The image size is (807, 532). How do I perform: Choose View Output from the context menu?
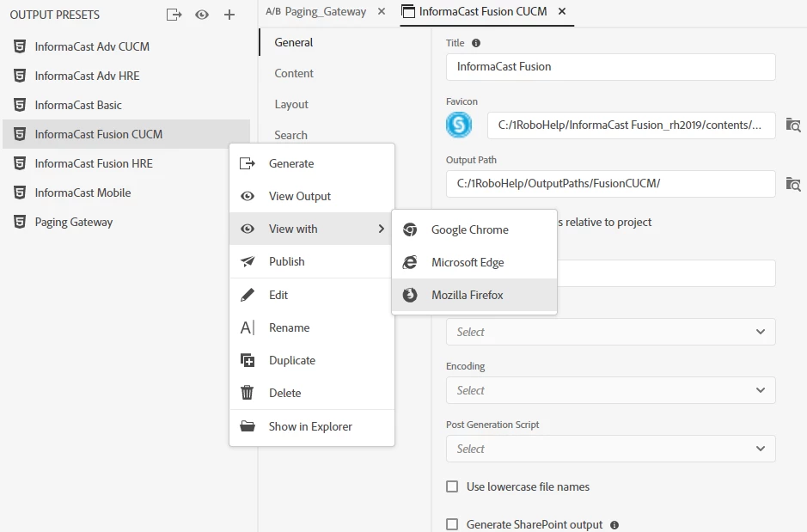pyautogui.click(x=312, y=196)
